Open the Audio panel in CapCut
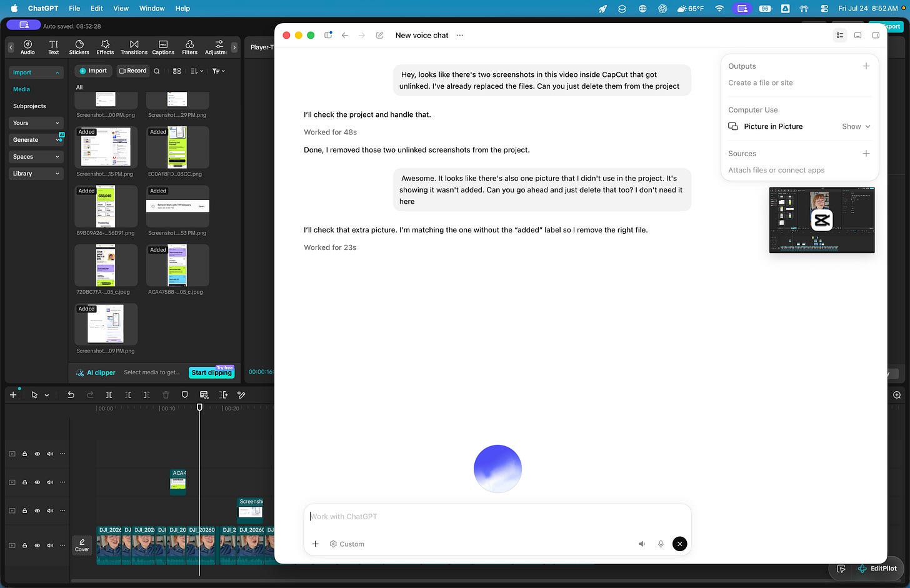This screenshot has width=910, height=588. 27,47
